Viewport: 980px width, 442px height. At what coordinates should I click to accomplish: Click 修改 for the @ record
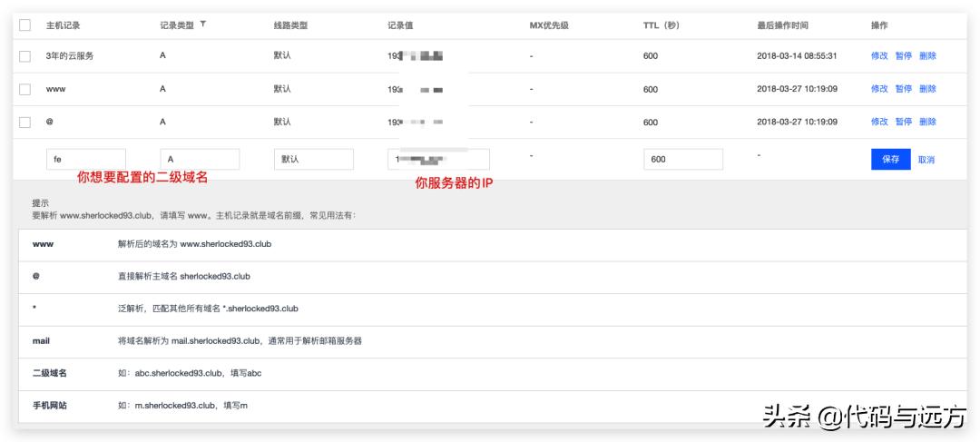(879, 122)
